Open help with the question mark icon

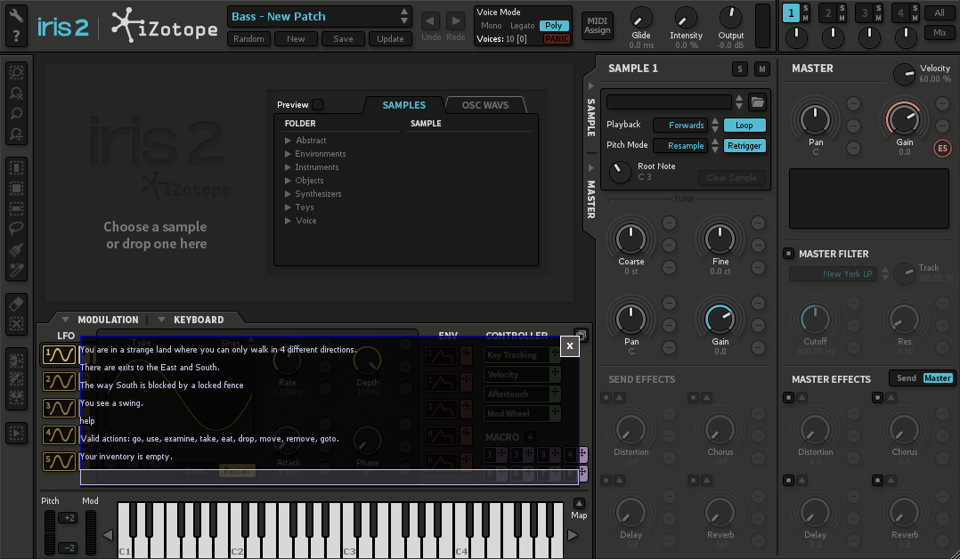(16, 37)
